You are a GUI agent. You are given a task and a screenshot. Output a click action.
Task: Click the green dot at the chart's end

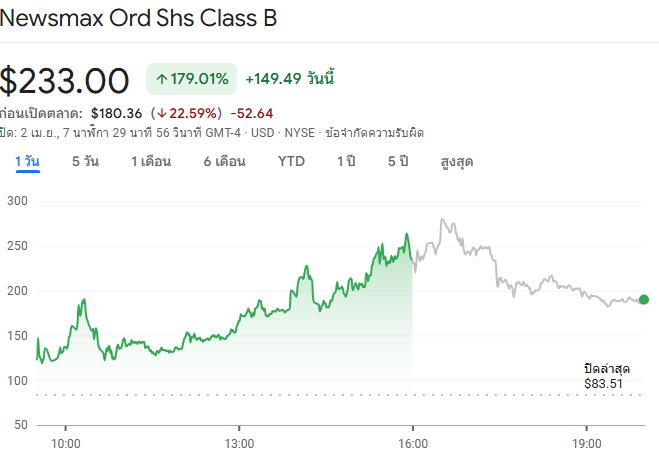(x=643, y=299)
